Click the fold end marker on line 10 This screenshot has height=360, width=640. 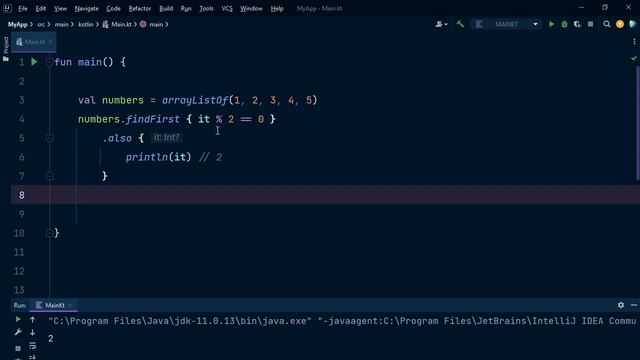(x=49, y=233)
